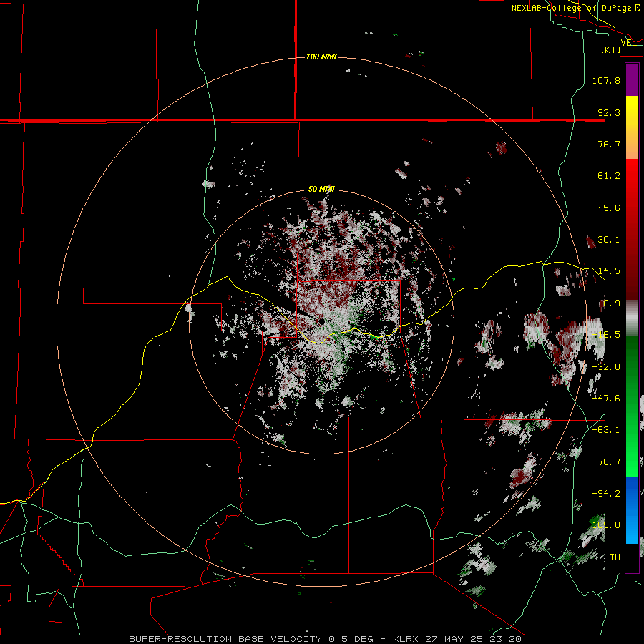This screenshot has width=644, height=644.
Task: Click the black radar site dot at center
Action: pos(321,321)
